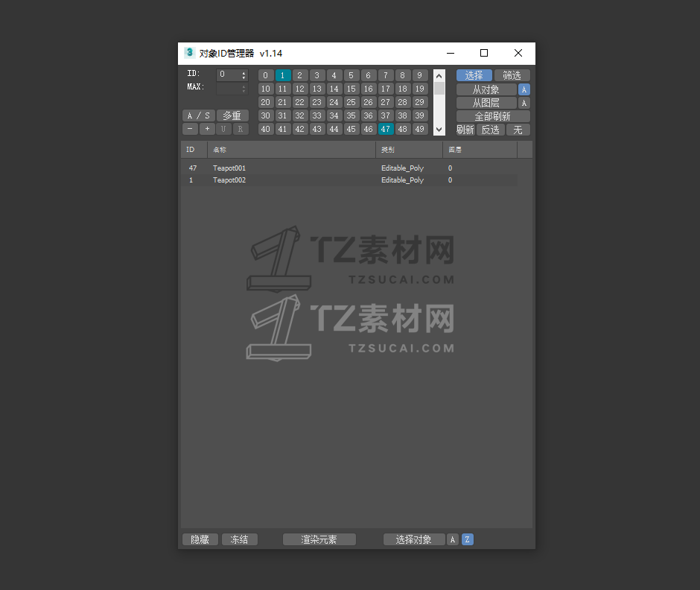The image size is (700, 590).
Task: Select the Teapot001 row
Action: click(349, 168)
